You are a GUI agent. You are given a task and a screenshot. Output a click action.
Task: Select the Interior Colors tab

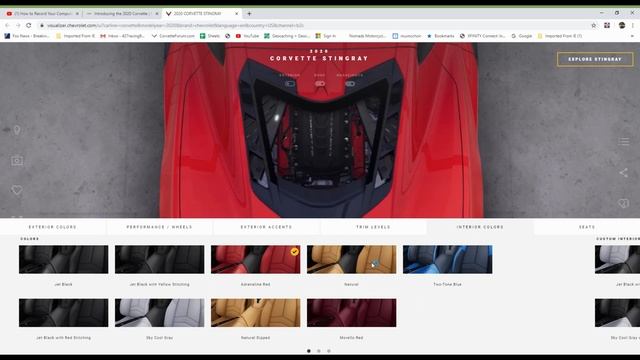[x=480, y=227]
